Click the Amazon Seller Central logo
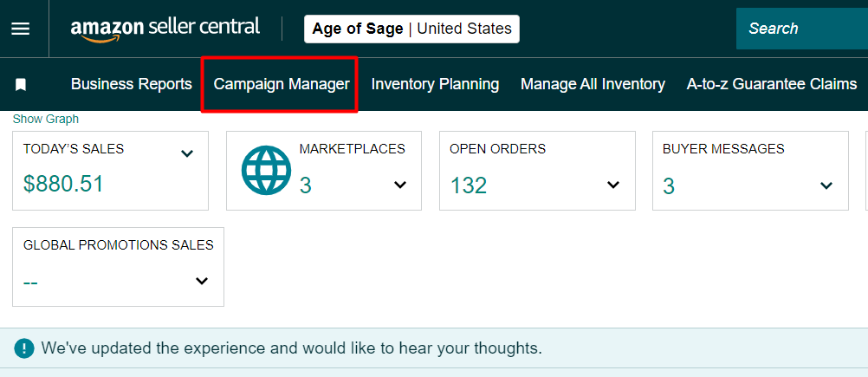This screenshot has width=868, height=377. click(165, 28)
